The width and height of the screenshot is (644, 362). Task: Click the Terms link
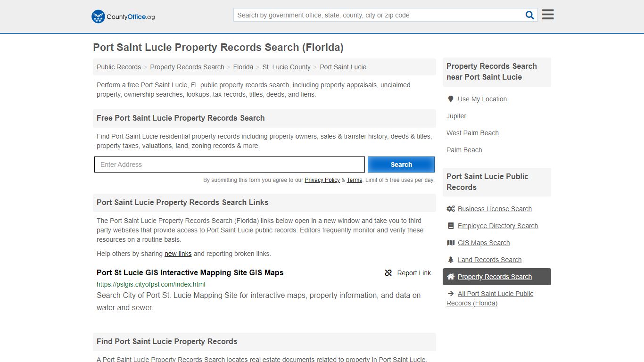(354, 180)
